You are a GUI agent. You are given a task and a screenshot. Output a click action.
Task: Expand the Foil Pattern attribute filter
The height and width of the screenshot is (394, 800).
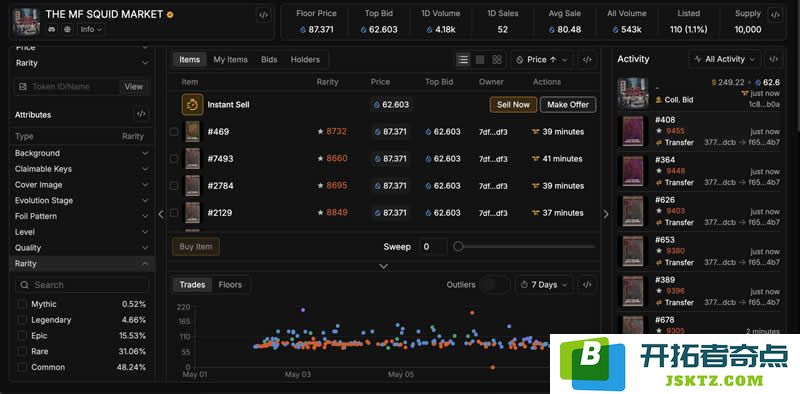click(82, 216)
